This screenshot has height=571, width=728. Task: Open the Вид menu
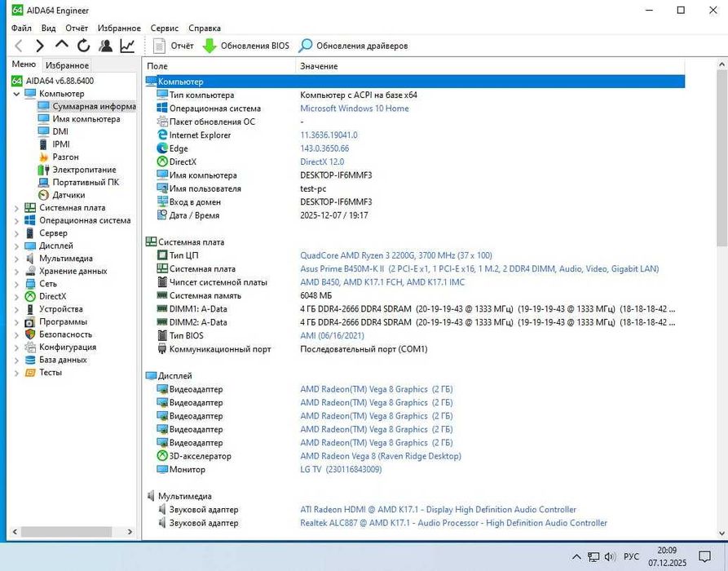tap(48, 28)
